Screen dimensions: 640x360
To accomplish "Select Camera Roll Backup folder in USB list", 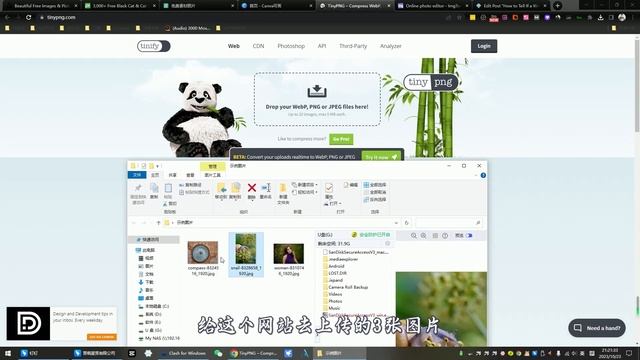I will (345, 287).
